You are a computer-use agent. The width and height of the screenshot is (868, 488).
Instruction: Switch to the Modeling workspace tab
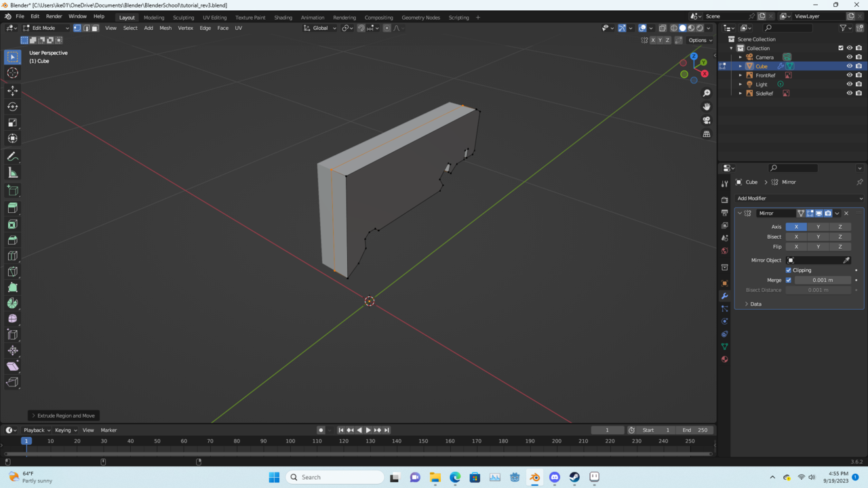[154, 16]
